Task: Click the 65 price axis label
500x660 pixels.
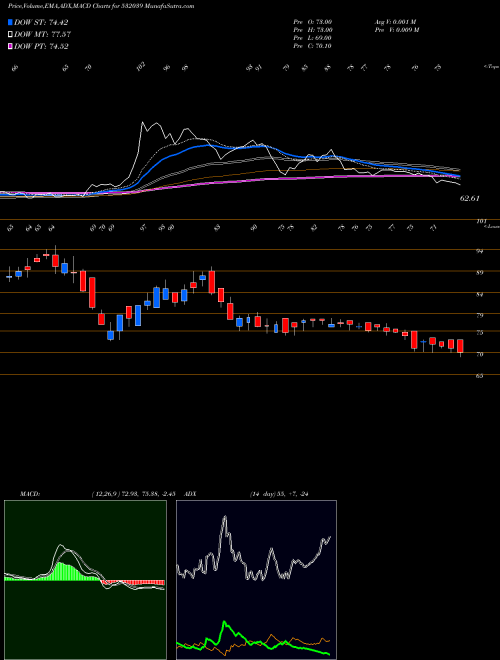Action: click(x=479, y=376)
